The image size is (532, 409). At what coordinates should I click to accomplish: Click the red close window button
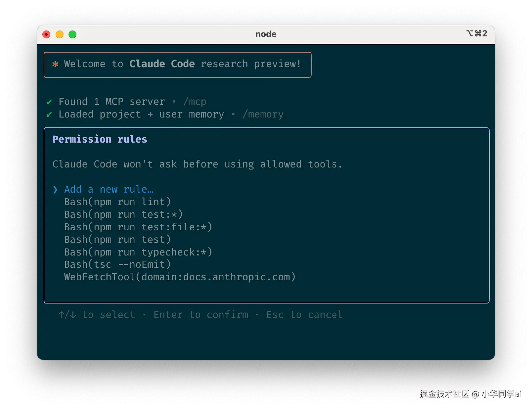46,34
